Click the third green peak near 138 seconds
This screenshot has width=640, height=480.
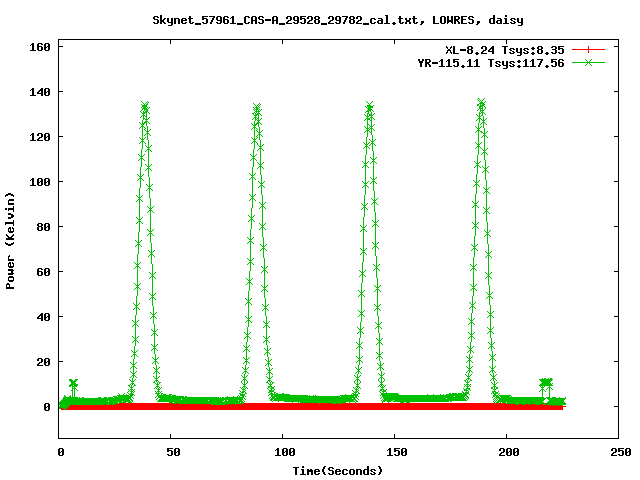pyautogui.click(x=369, y=107)
